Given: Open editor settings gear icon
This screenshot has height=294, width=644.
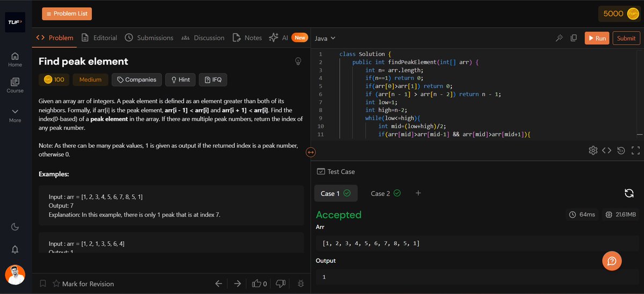Looking at the screenshot, I should click(593, 150).
